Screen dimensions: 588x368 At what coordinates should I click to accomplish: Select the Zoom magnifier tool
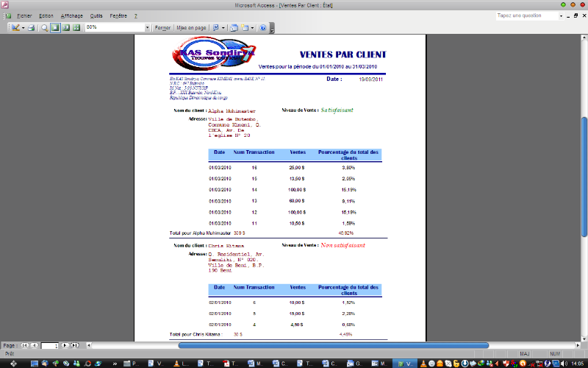coord(45,28)
